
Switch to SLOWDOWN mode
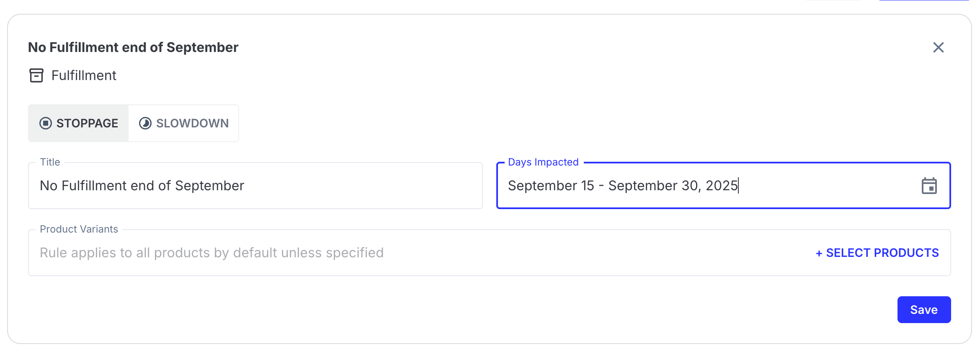point(184,123)
